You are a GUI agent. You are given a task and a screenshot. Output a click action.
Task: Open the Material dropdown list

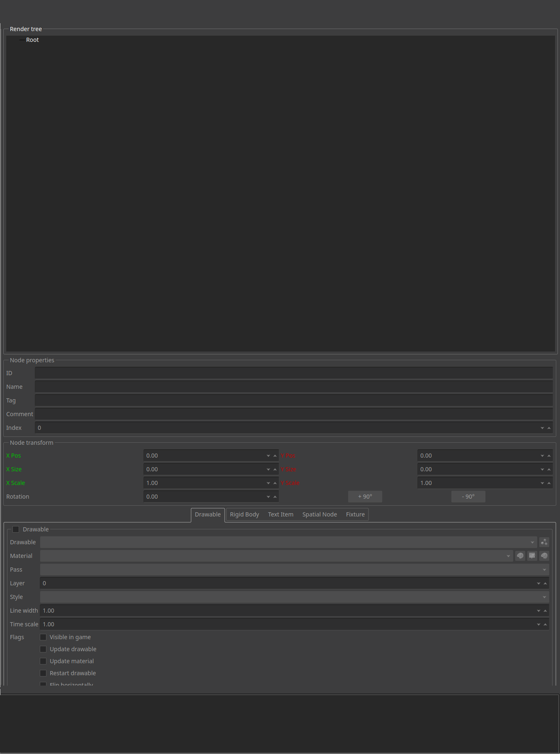click(276, 556)
